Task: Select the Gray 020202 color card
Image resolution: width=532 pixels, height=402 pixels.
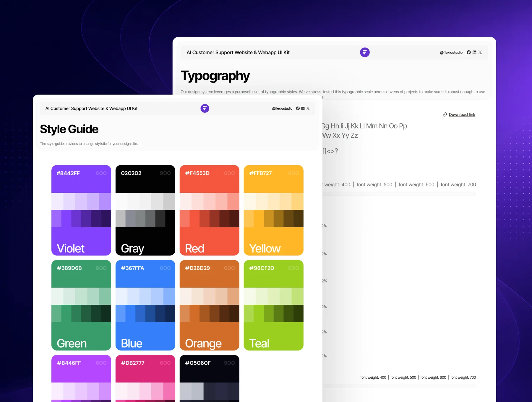Action: click(145, 210)
